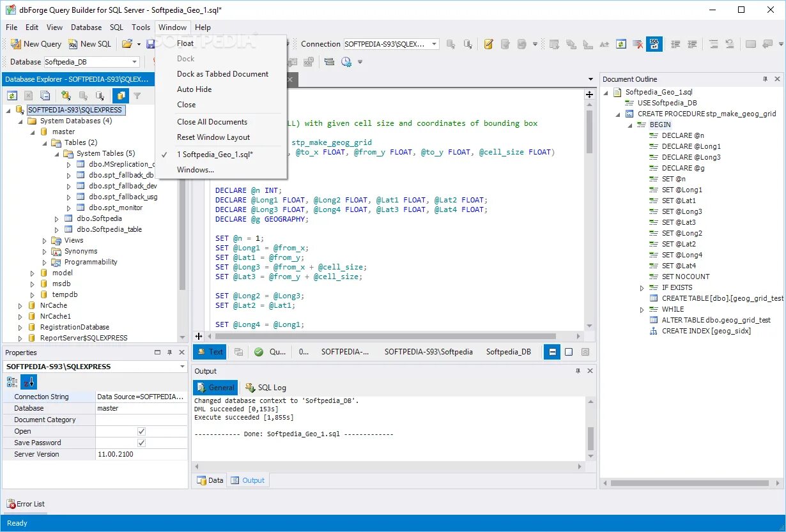Image resolution: width=786 pixels, height=532 pixels.
Task: Click the highlighted yellow folder icon in Database Explorer toolbar
Action: pos(121,96)
